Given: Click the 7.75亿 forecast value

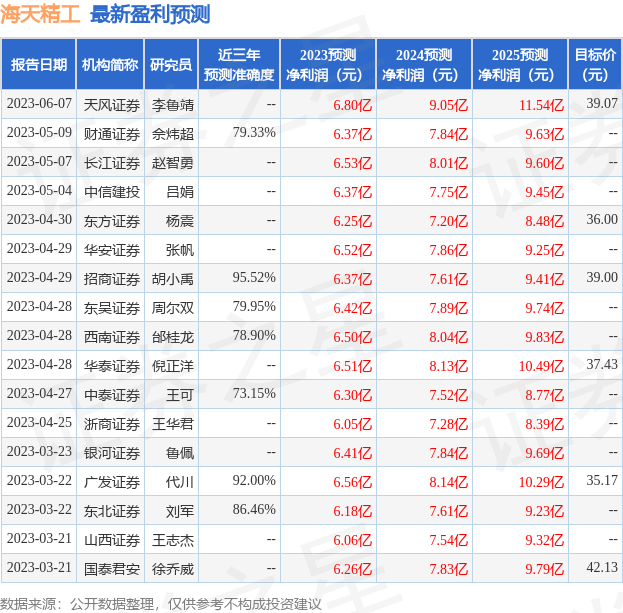Looking at the screenshot, I should click(x=449, y=192).
